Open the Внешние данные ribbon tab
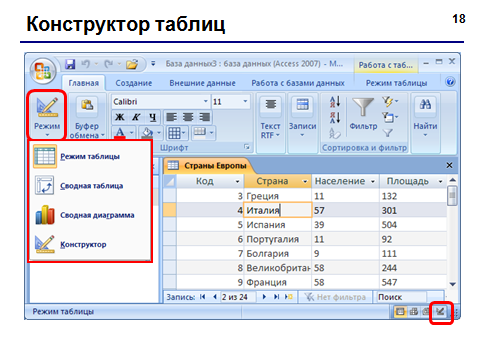Image resolution: width=480 pixels, height=360 pixels. pyautogui.click(x=202, y=83)
